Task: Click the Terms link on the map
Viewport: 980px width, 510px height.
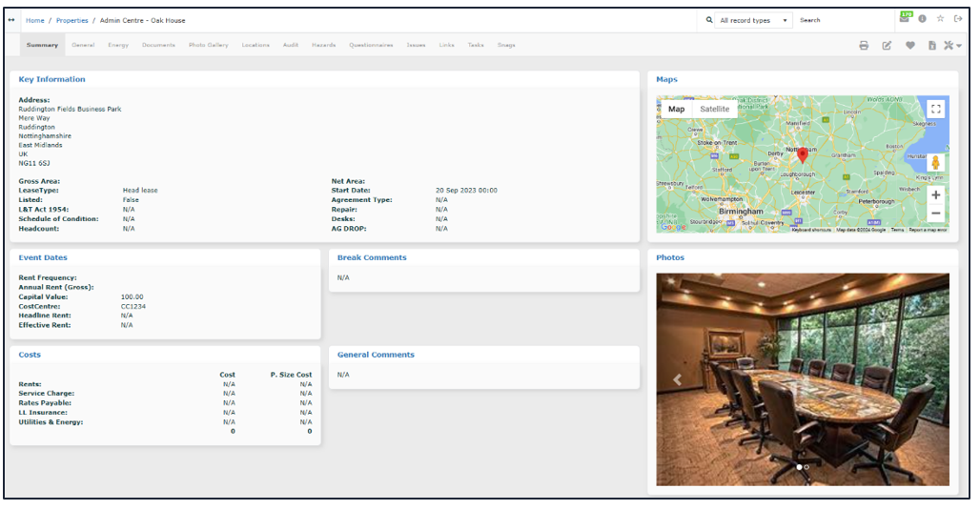Action: pyautogui.click(x=897, y=230)
